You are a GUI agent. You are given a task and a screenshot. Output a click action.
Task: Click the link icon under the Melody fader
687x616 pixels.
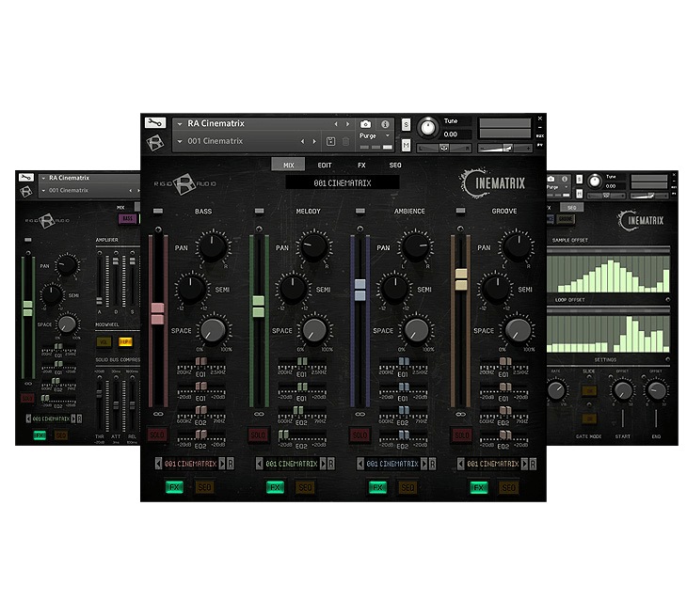click(x=259, y=414)
